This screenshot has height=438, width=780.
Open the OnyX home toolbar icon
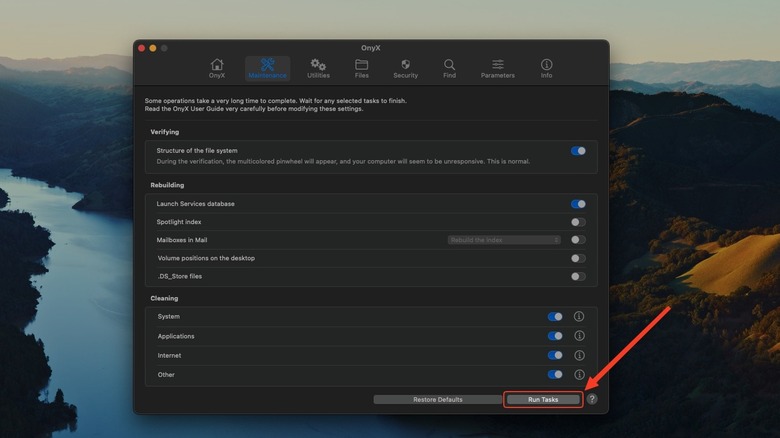click(x=217, y=68)
